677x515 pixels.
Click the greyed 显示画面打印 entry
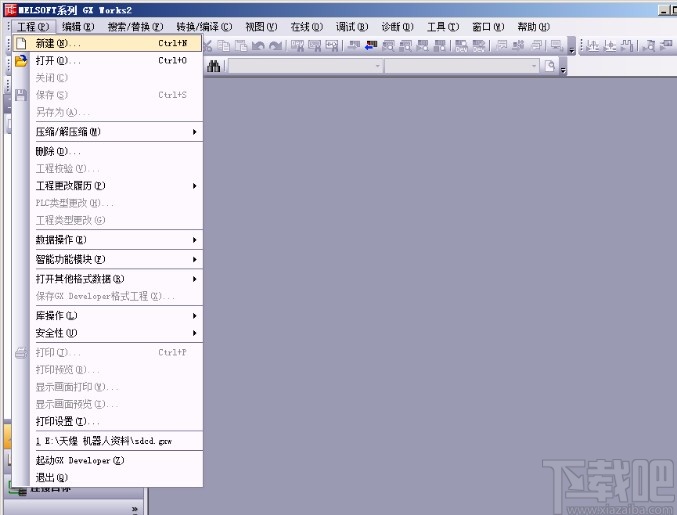[116, 387]
